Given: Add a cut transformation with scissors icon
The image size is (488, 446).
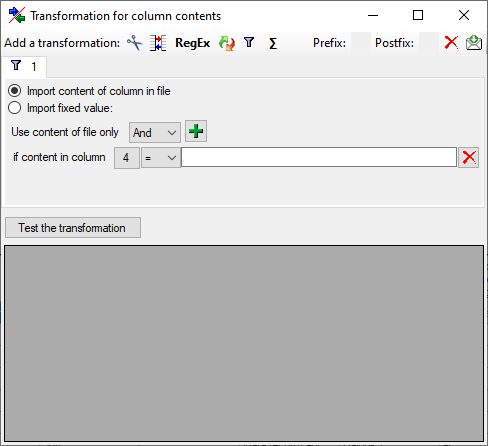Looking at the screenshot, I should (x=134, y=43).
